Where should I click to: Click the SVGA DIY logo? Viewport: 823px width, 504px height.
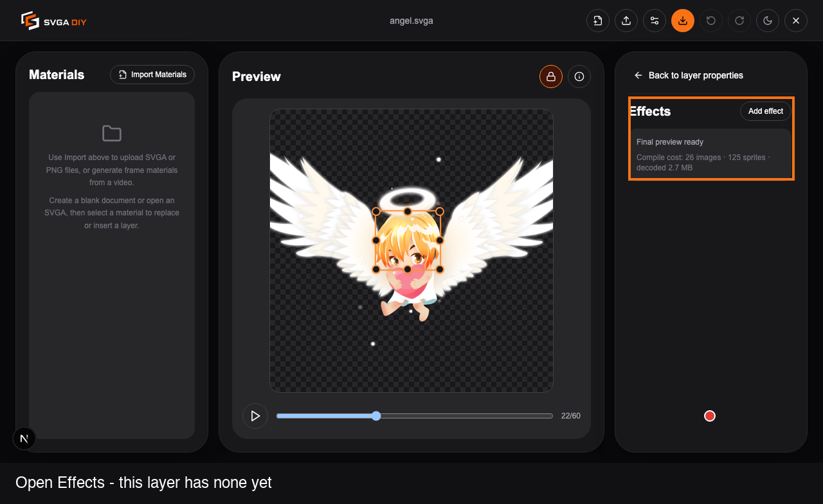(x=54, y=21)
